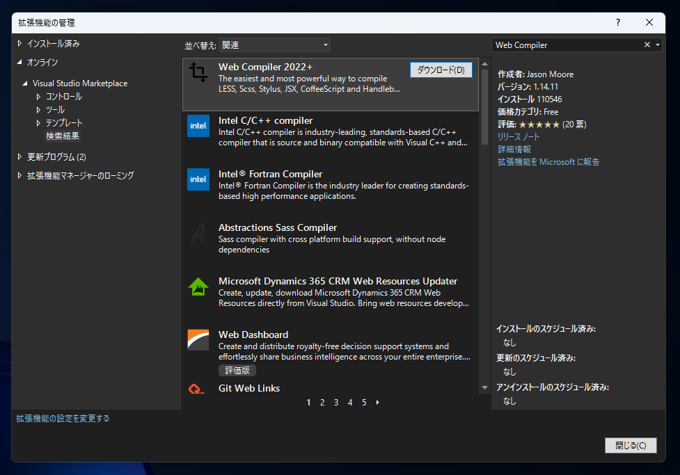680x475 pixels.
Task: Click the results list scroll down arrow
Action: pyautogui.click(x=485, y=388)
